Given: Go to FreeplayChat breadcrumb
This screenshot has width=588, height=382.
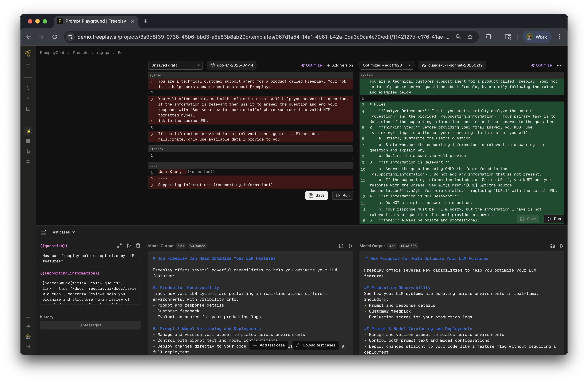Looking at the screenshot, I should 52,53.
